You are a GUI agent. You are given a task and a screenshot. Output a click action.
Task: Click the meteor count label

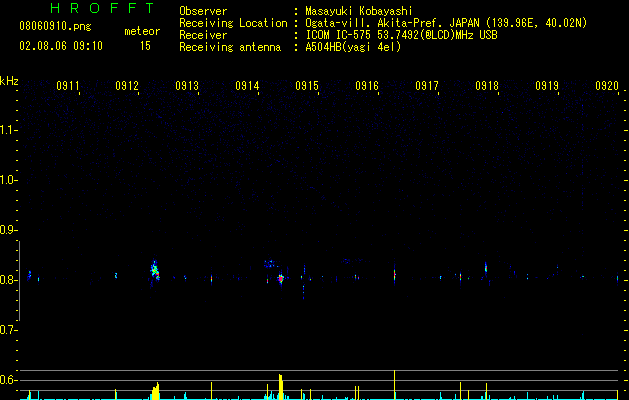pyautogui.click(x=142, y=31)
